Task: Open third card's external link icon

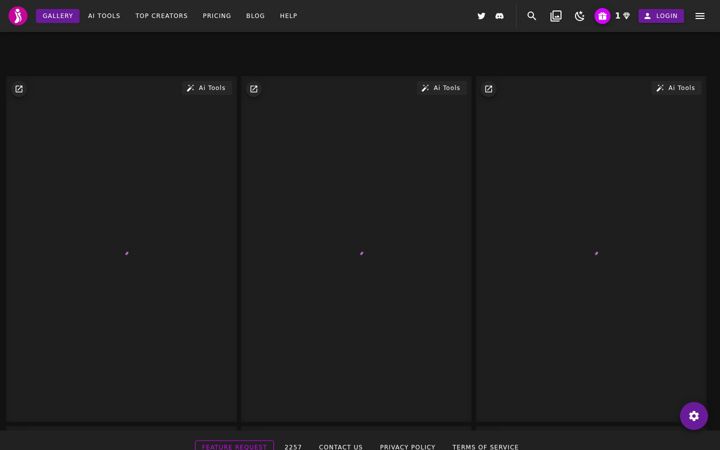Action: (489, 89)
